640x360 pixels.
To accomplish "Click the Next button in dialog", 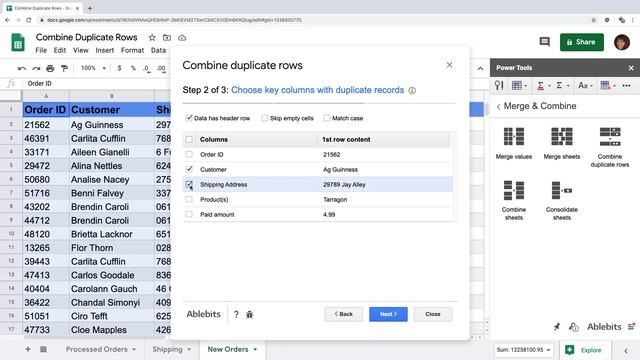I will [x=388, y=314].
